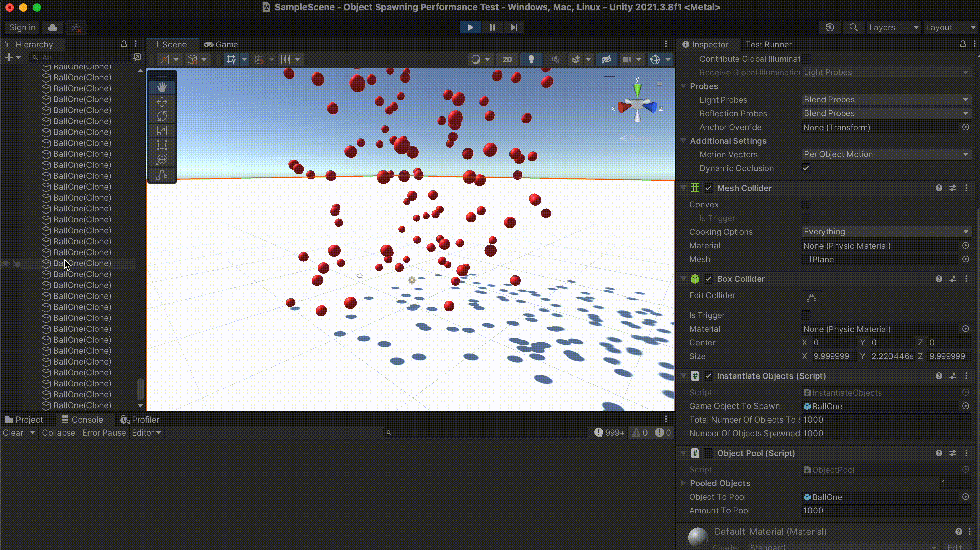This screenshot has width=980, height=550.
Task: Select the Hand tool in the scene toolbar
Action: pyautogui.click(x=162, y=87)
